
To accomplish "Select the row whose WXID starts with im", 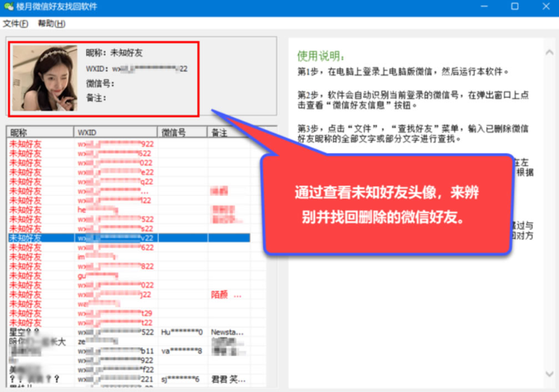I will (x=129, y=257).
